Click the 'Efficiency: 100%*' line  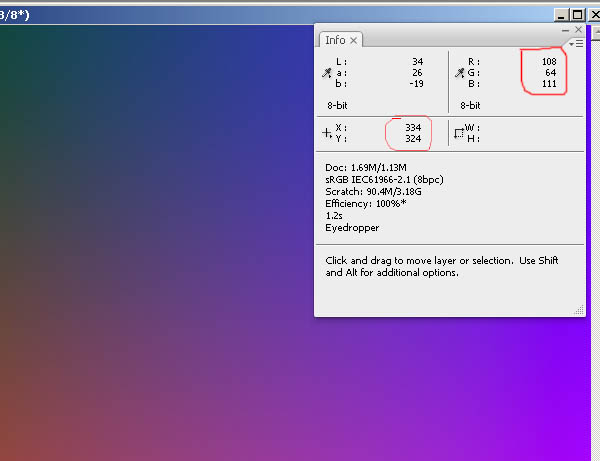(x=366, y=204)
